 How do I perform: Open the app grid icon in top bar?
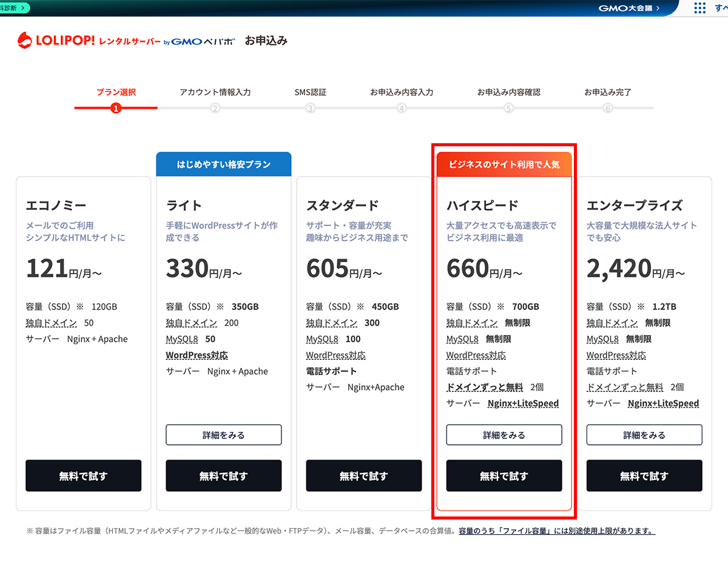[699, 8]
